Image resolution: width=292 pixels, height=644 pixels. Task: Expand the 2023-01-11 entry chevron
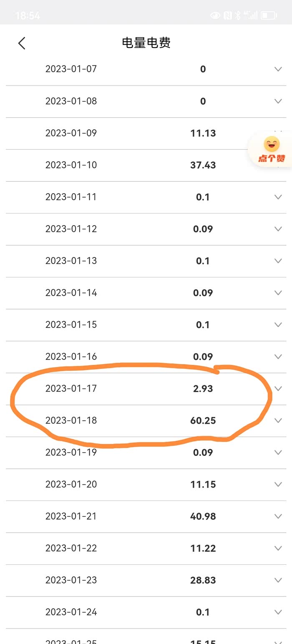pos(278,197)
